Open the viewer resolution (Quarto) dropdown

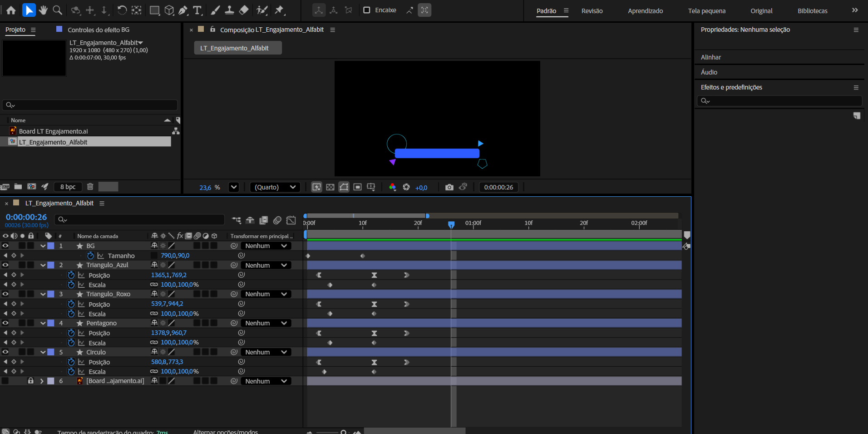pyautogui.click(x=275, y=187)
